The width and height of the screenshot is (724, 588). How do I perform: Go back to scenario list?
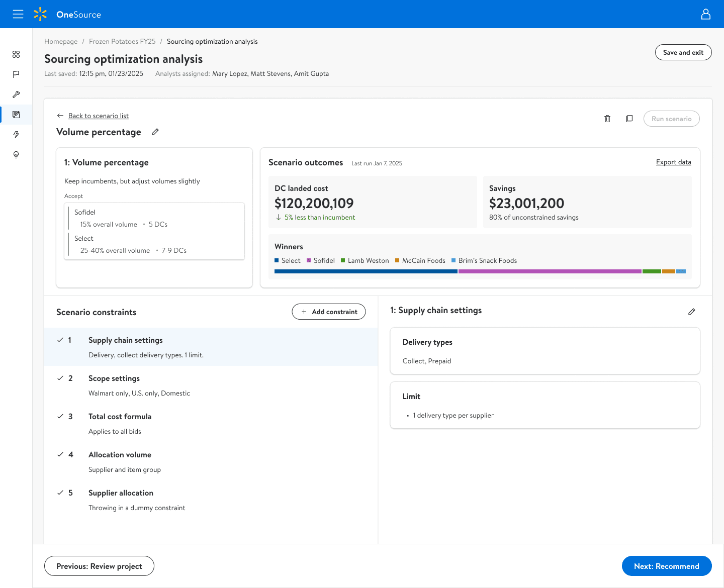(x=98, y=116)
